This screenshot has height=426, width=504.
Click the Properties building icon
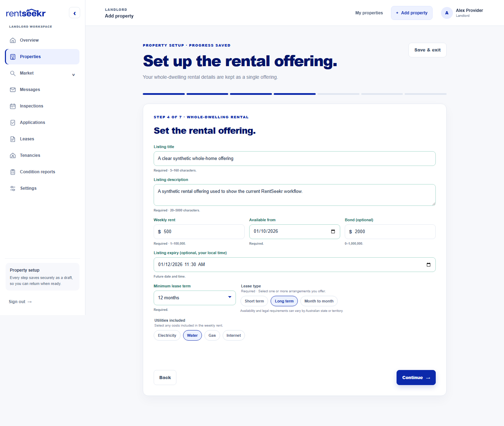coord(13,57)
